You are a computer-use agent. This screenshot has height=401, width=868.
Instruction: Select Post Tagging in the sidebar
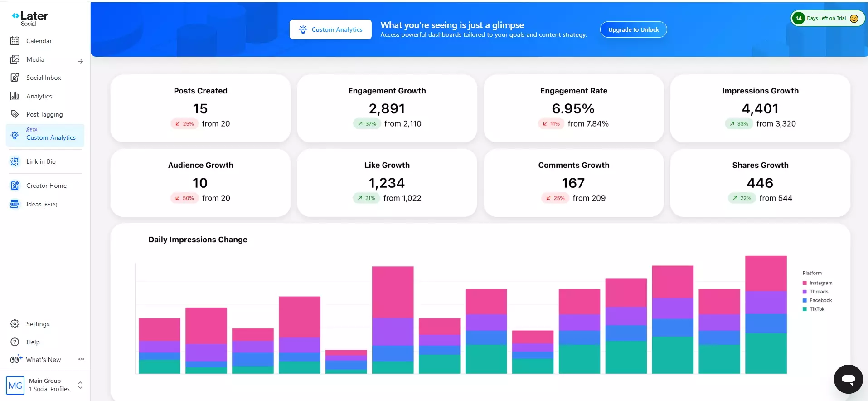(x=45, y=114)
